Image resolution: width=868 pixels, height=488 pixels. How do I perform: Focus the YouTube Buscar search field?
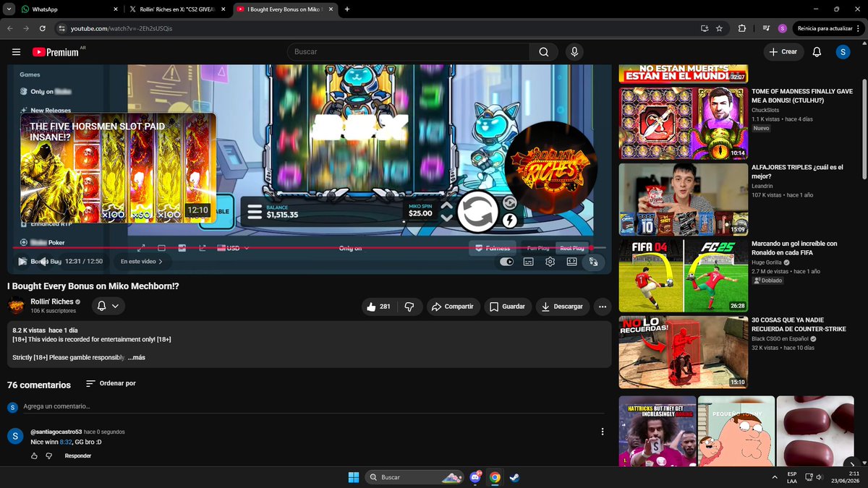coord(409,52)
